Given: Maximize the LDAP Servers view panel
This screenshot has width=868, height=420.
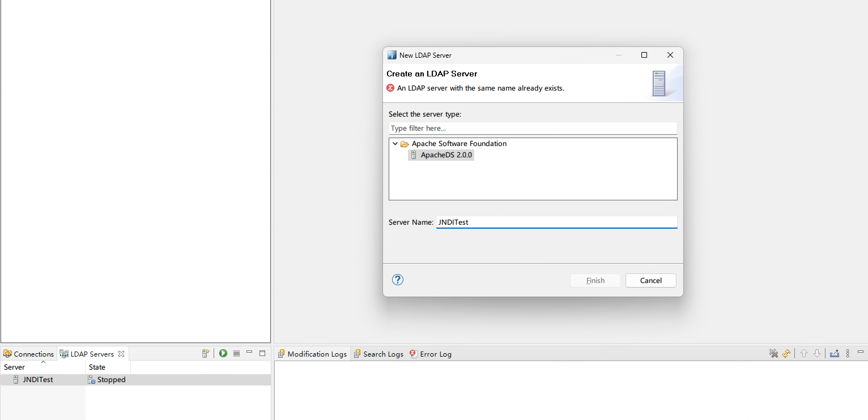Looking at the screenshot, I should pos(262,353).
